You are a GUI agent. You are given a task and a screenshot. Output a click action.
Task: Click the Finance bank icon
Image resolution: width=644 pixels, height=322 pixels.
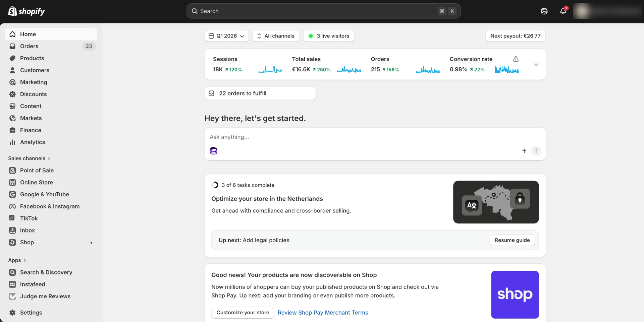click(12, 130)
